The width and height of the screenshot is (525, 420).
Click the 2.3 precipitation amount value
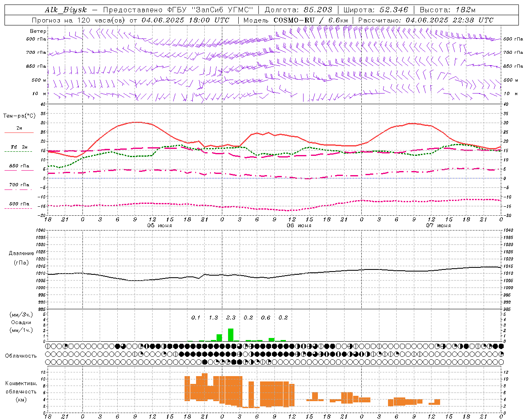point(231,318)
